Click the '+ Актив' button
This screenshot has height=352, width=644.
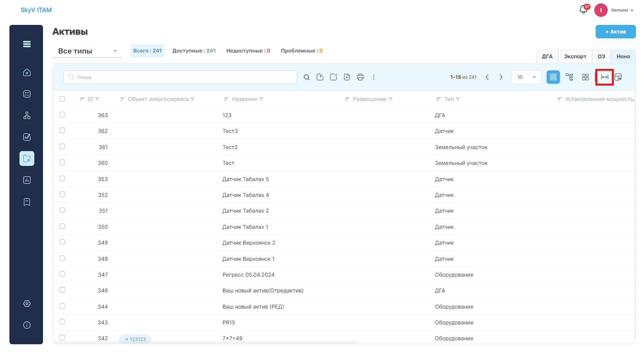click(615, 32)
